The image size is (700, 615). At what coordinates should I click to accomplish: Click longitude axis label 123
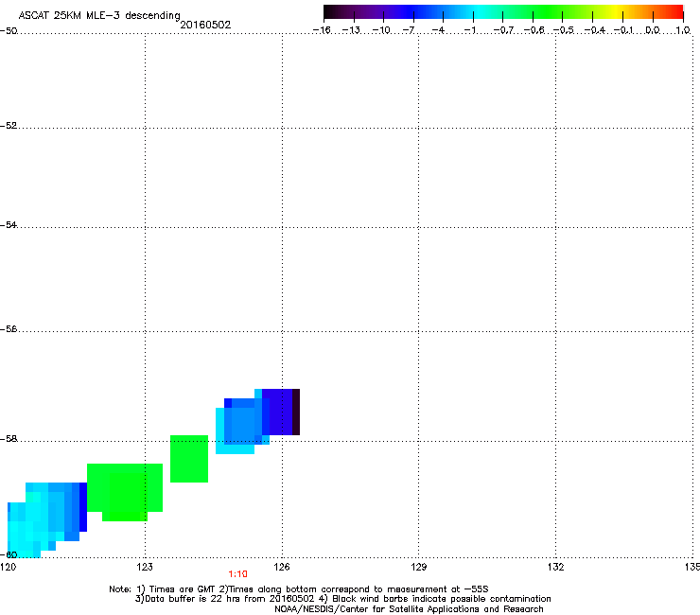[145, 567]
